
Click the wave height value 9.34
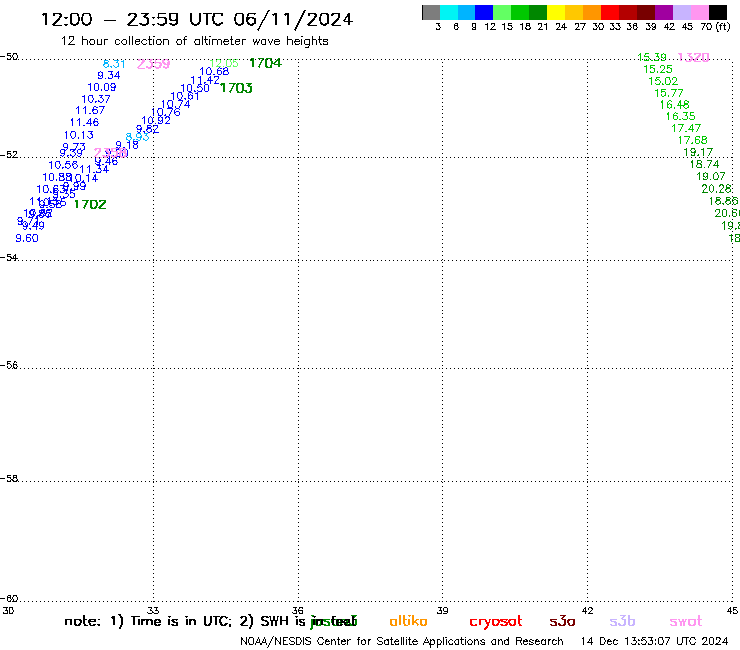pos(109,76)
